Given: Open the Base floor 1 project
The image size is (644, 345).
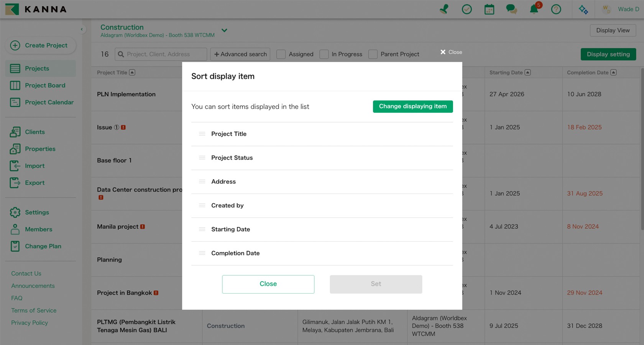Looking at the screenshot, I should [x=114, y=160].
